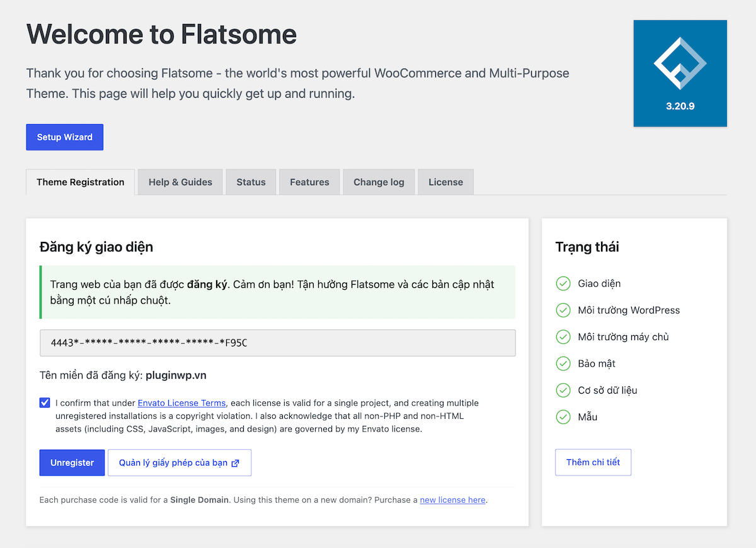This screenshot has width=756, height=548.
Task: Click the green registration success notice
Action: pyautogui.click(x=278, y=292)
